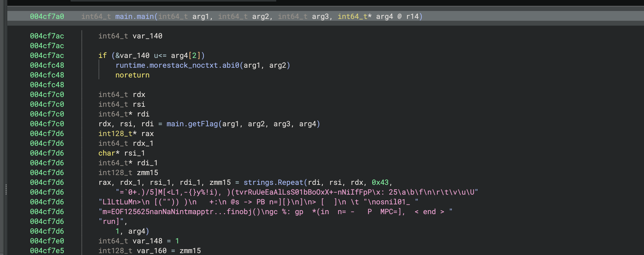Click address 004cf7e5

coord(47,251)
